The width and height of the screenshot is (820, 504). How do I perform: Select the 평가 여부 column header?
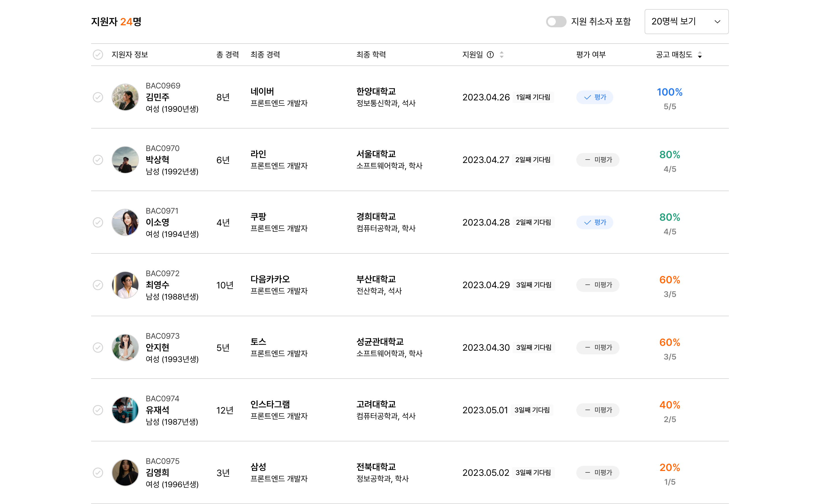pos(591,55)
